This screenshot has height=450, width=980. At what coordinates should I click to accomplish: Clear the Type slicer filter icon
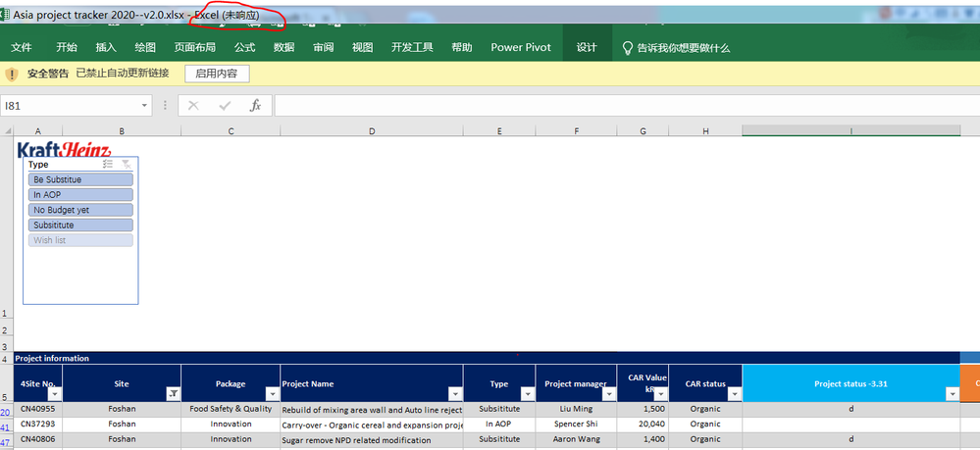coord(126,164)
